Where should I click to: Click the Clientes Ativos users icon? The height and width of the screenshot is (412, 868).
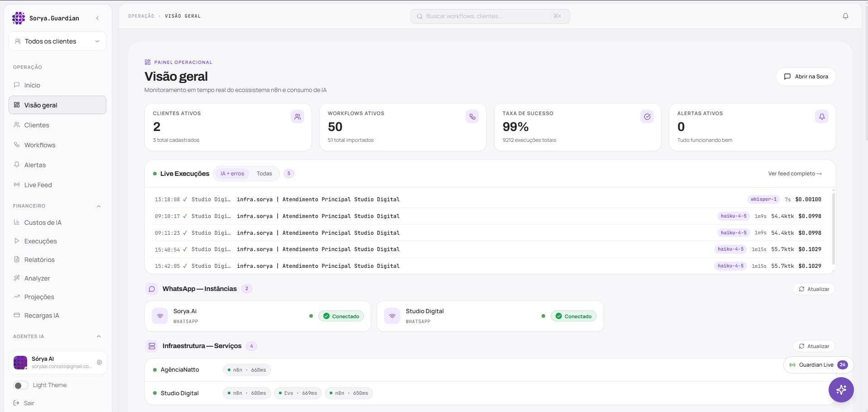297,117
